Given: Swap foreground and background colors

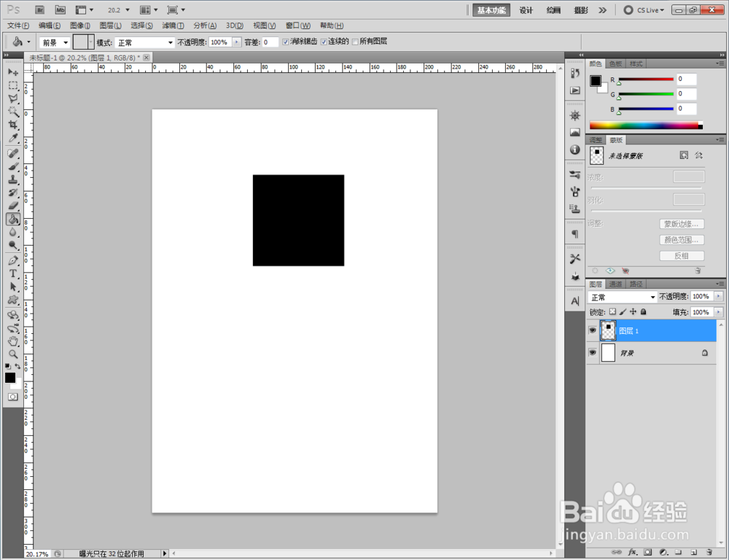Looking at the screenshot, I should click(17, 366).
